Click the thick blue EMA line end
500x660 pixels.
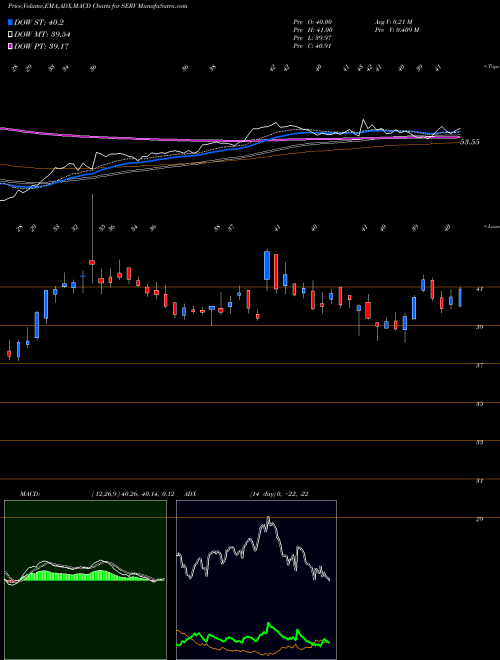click(x=458, y=132)
